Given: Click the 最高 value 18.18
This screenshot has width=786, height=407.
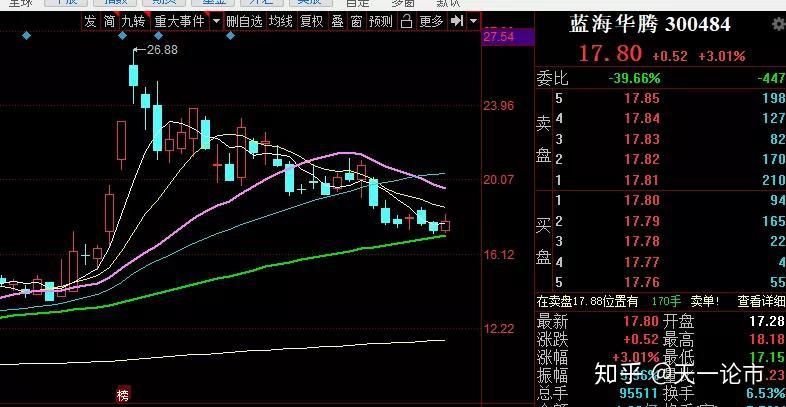Looking at the screenshot, I should click(767, 339).
